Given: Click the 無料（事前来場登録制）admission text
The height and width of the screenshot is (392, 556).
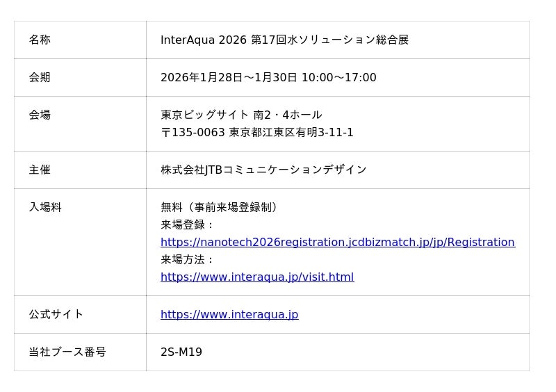Looking at the screenshot, I should click(219, 208).
